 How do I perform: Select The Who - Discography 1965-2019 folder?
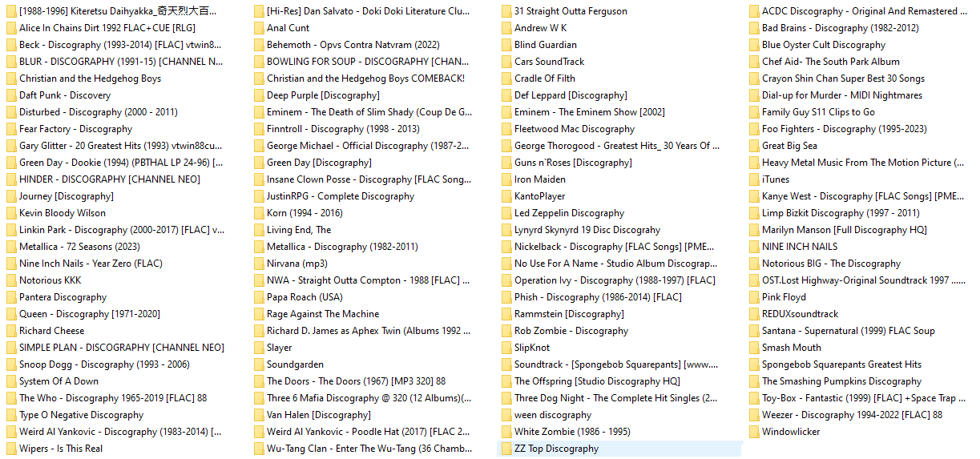[x=113, y=398]
